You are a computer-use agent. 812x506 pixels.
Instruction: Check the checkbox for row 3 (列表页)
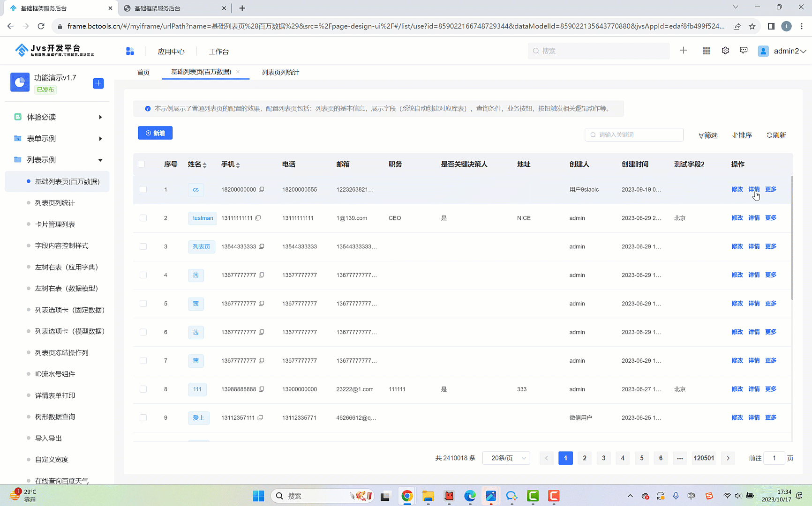tap(143, 247)
